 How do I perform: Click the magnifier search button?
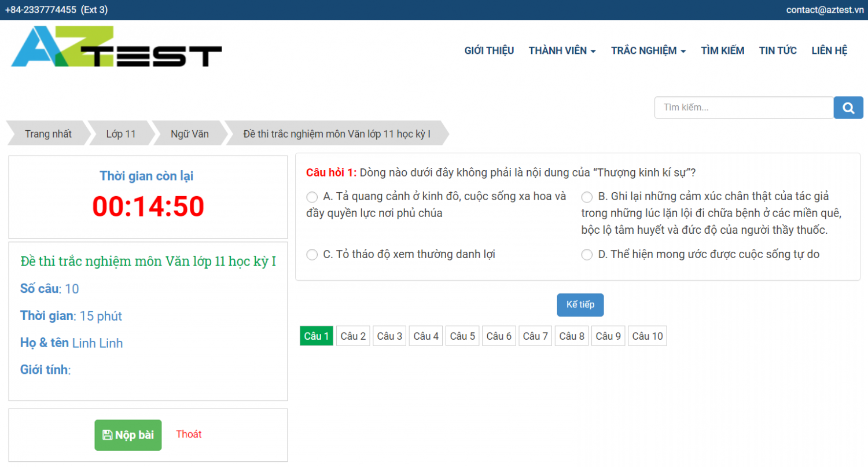[848, 108]
